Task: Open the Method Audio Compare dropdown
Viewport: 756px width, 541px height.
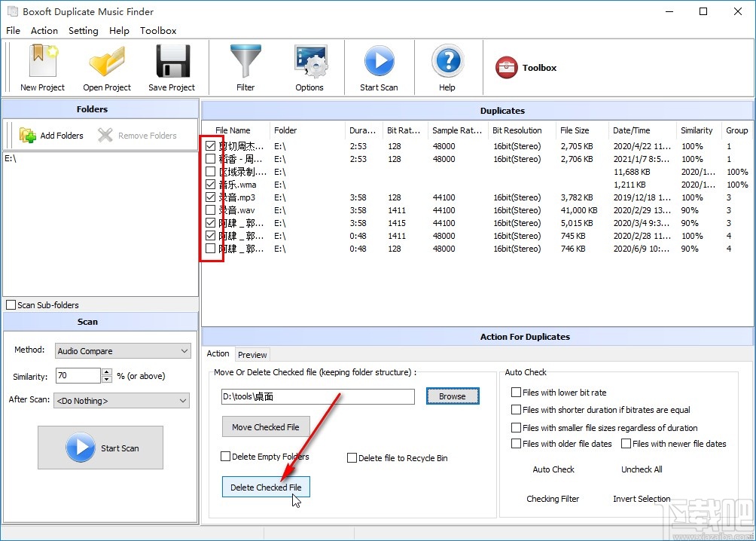Action: click(x=123, y=351)
